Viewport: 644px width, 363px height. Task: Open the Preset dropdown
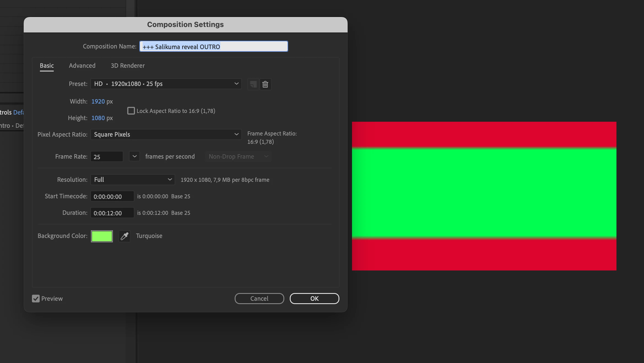(166, 84)
